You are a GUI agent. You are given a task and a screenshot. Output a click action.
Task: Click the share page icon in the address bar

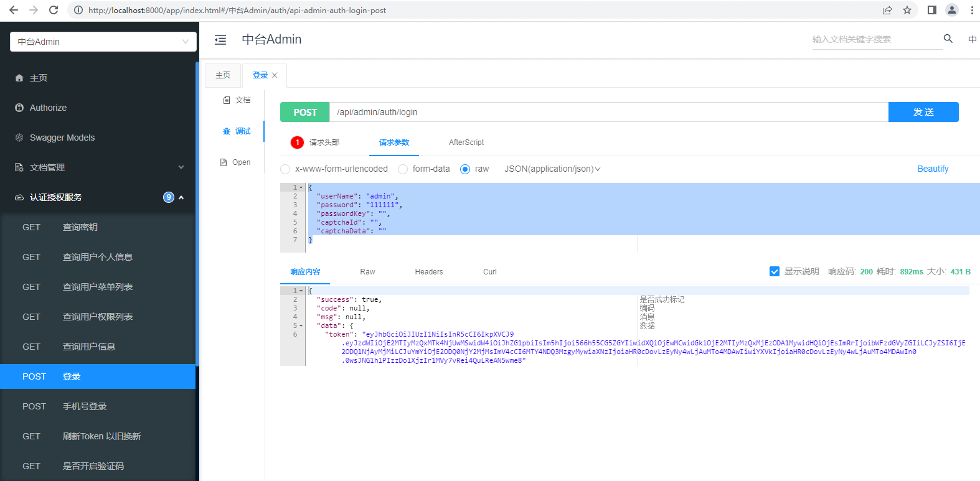coord(887,10)
